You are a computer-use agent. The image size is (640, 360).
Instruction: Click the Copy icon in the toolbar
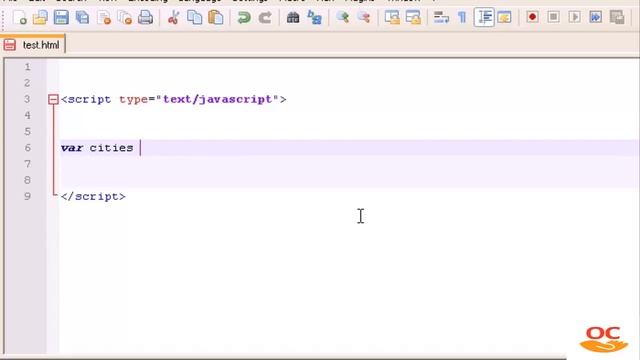click(x=194, y=18)
